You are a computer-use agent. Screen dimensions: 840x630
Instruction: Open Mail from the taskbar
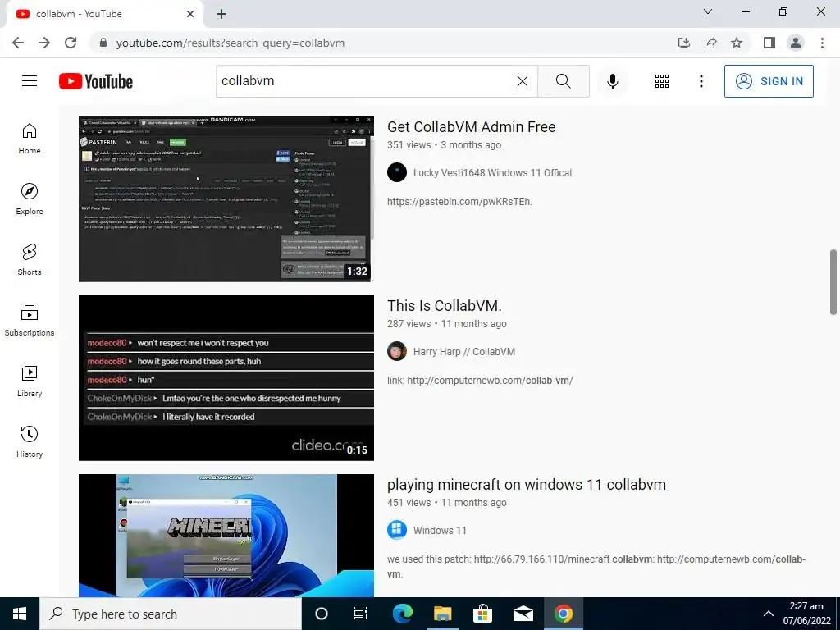click(x=523, y=614)
